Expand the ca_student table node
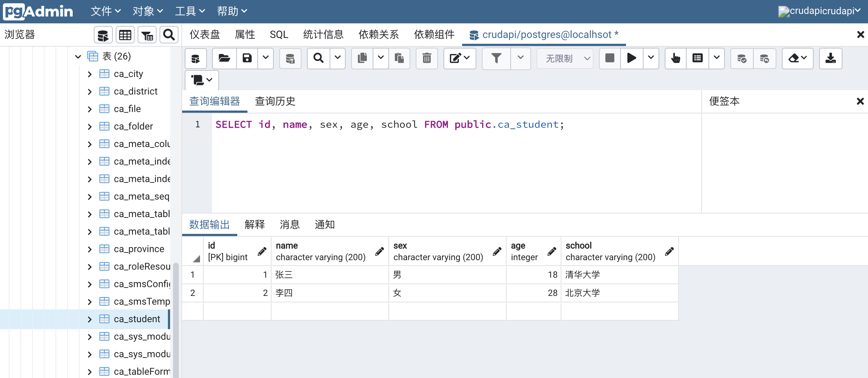 [x=90, y=319]
